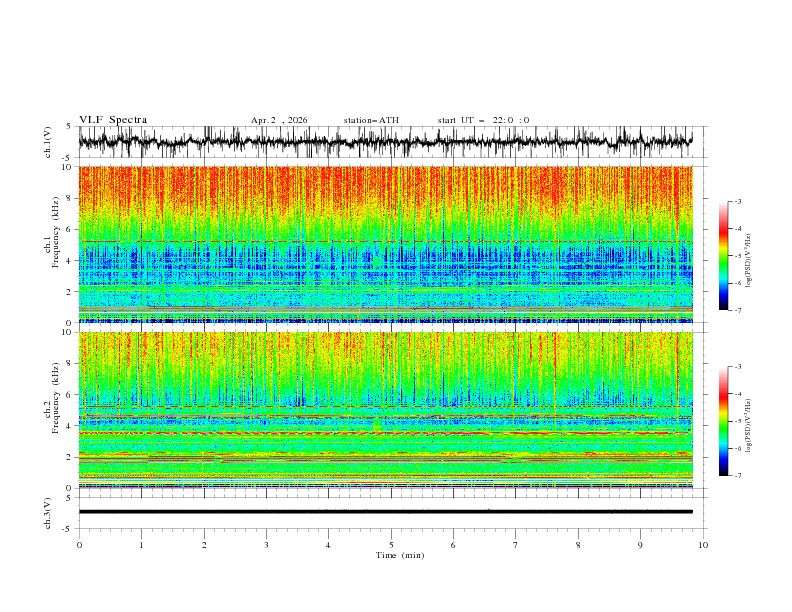792x612 pixels.
Task: Click time axis tick label "0"
Action: click(x=79, y=545)
